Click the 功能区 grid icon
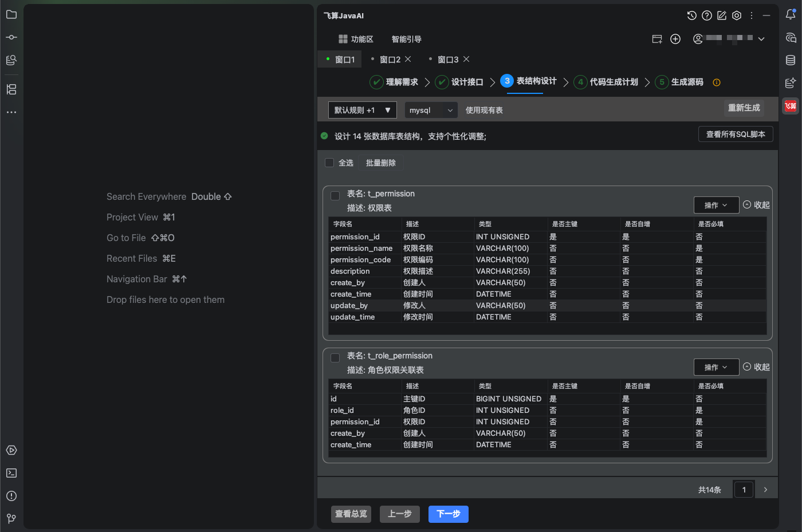The width and height of the screenshot is (802, 532). point(343,39)
